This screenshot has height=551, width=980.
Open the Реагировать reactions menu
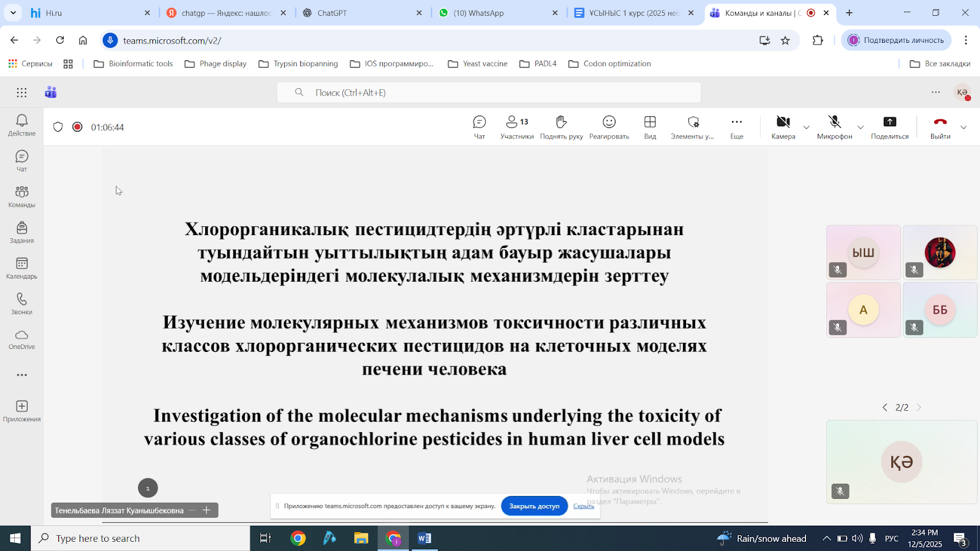tap(609, 127)
